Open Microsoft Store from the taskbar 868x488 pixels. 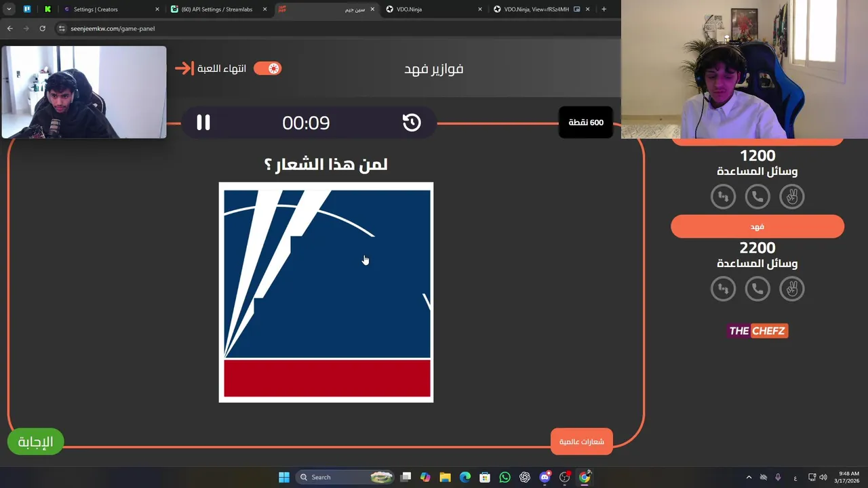[485, 477]
